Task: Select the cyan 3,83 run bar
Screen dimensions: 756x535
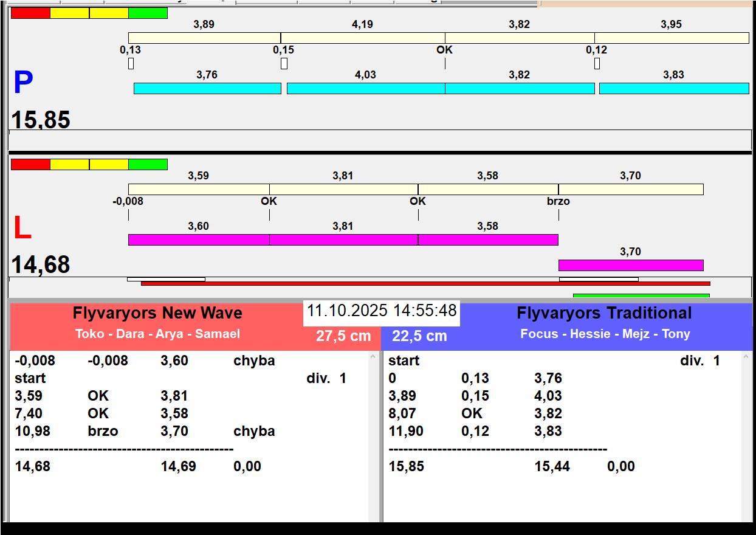Action: pyautogui.click(x=674, y=88)
